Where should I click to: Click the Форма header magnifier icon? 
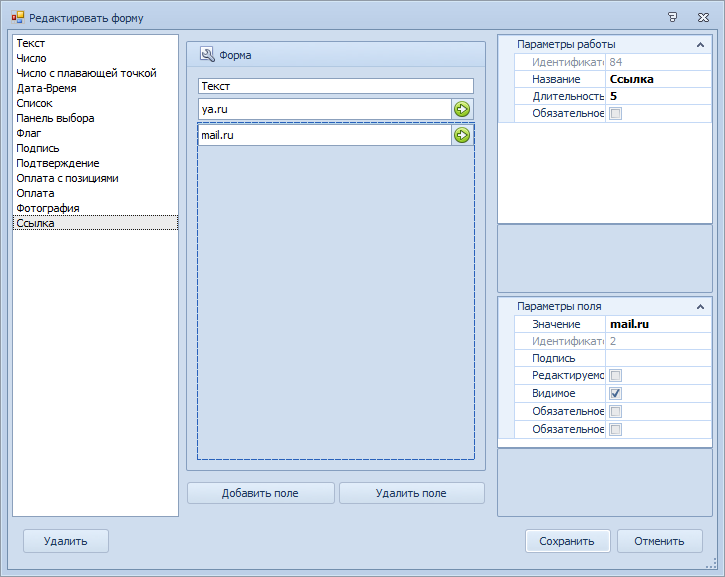click(x=207, y=55)
